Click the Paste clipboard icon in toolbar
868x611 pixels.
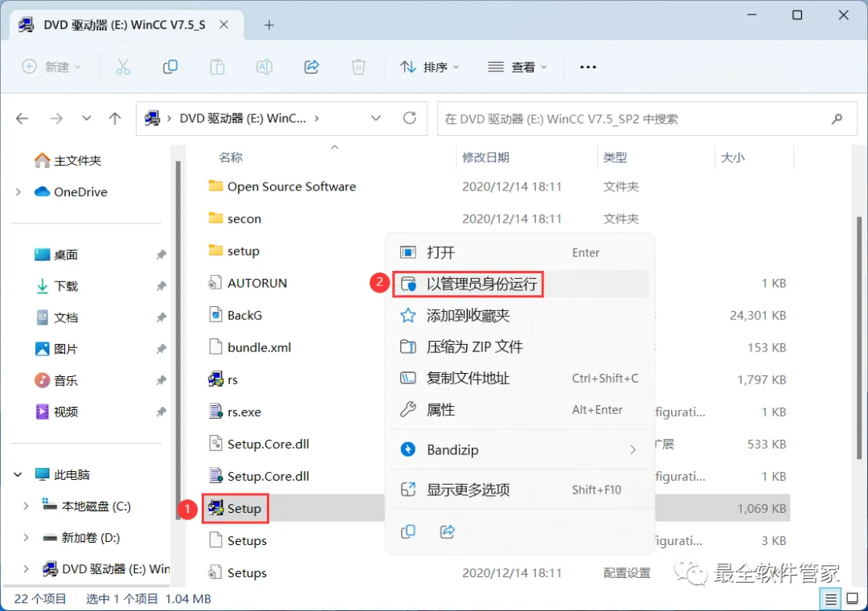pos(217,67)
